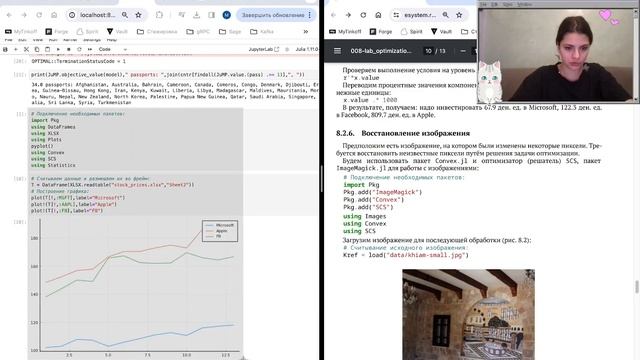Open the Jupyter File menu

8,40
